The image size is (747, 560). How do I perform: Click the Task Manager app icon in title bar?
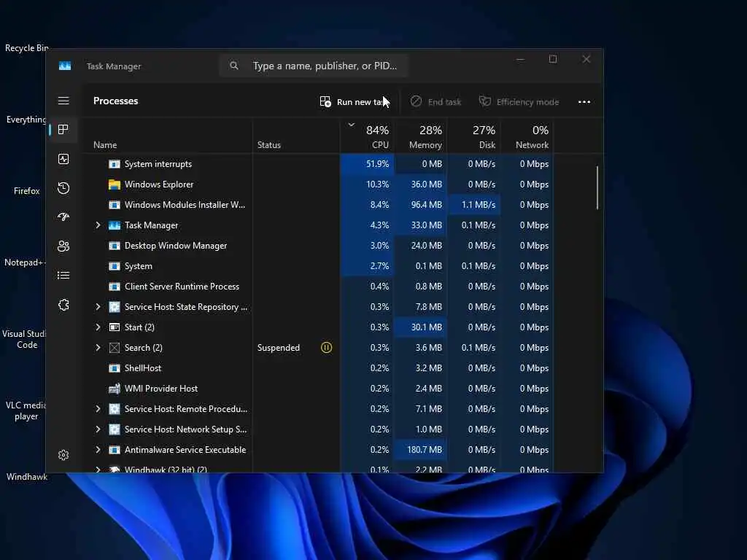(x=65, y=66)
